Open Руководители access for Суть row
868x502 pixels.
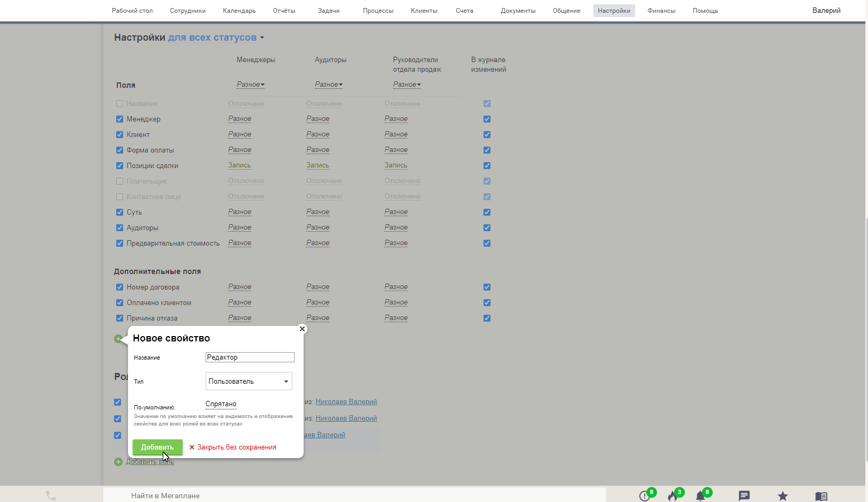click(396, 212)
